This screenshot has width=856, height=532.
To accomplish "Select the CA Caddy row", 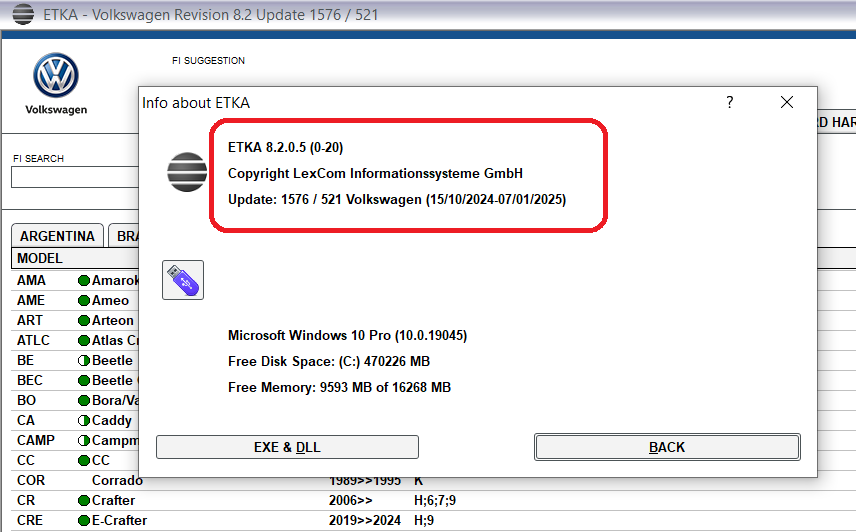I will (x=75, y=421).
